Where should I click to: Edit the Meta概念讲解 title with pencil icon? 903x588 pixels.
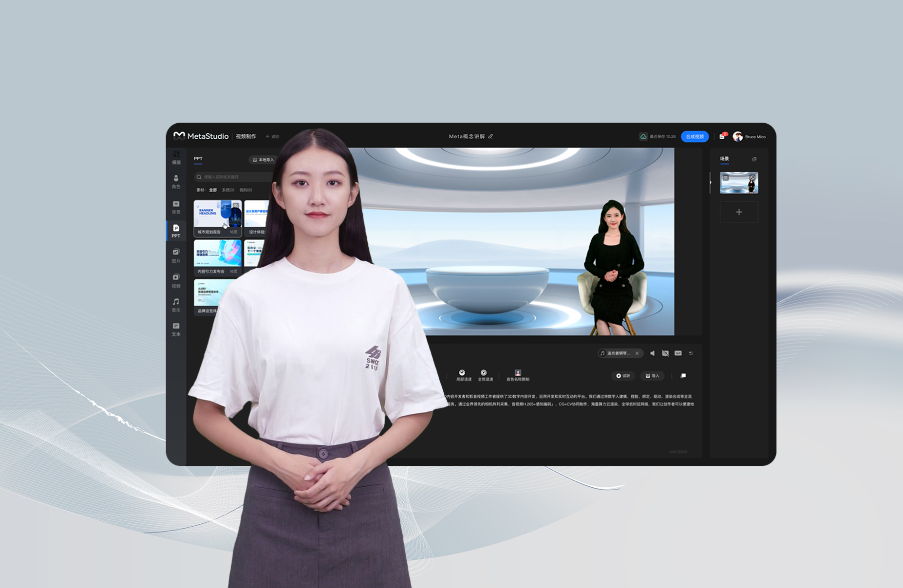490,136
